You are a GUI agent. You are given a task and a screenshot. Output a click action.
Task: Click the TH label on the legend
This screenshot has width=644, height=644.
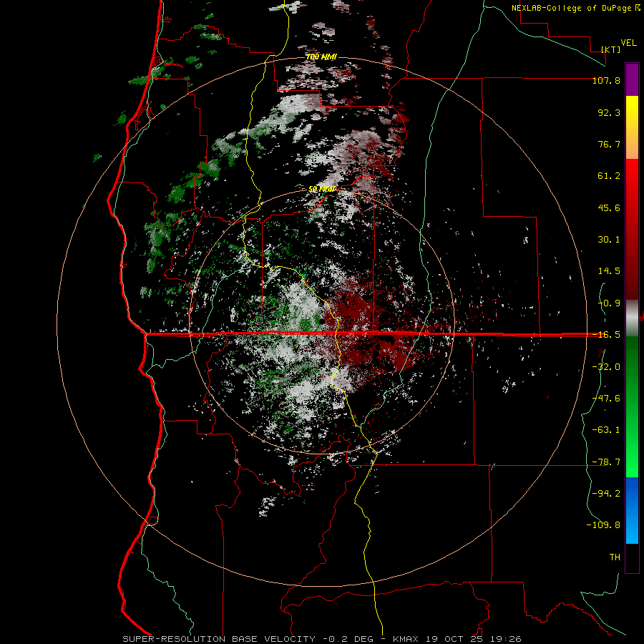615,557
